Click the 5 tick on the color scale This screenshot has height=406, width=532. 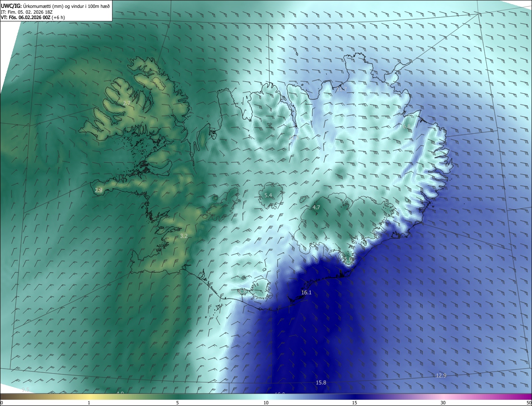177,403
